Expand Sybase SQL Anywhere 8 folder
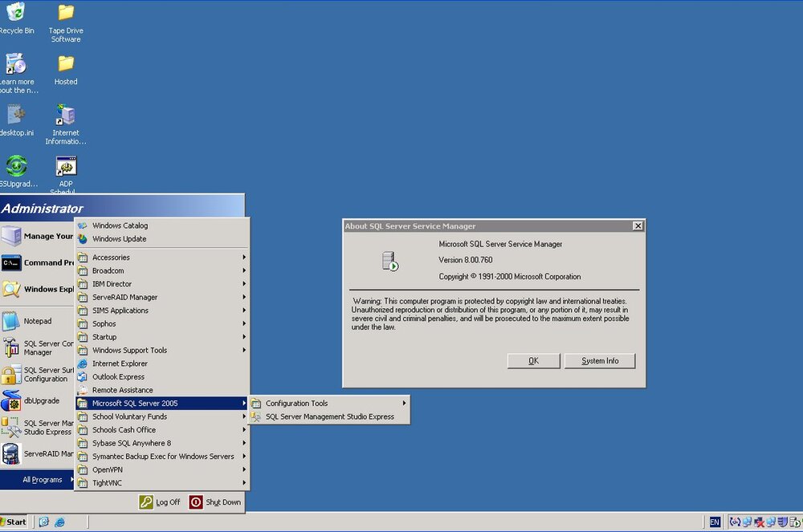 pos(163,444)
